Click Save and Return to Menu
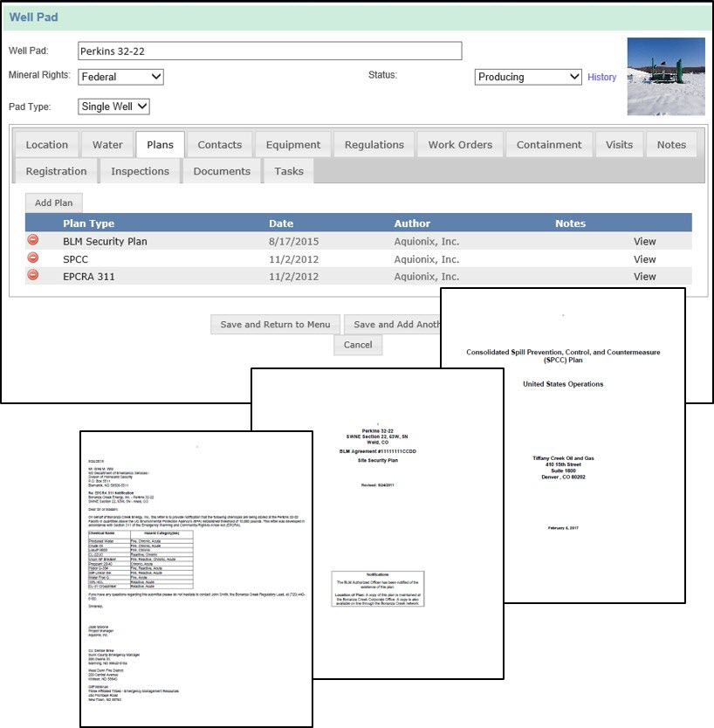Image resolution: width=714 pixels, height=728 pixels. pyautogui.click(x=275, y=325)
